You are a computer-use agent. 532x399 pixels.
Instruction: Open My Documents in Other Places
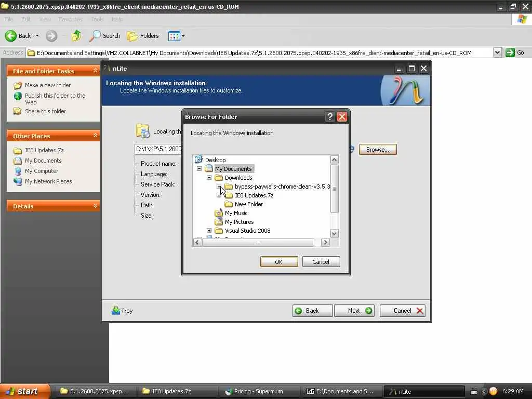[43, 161]
